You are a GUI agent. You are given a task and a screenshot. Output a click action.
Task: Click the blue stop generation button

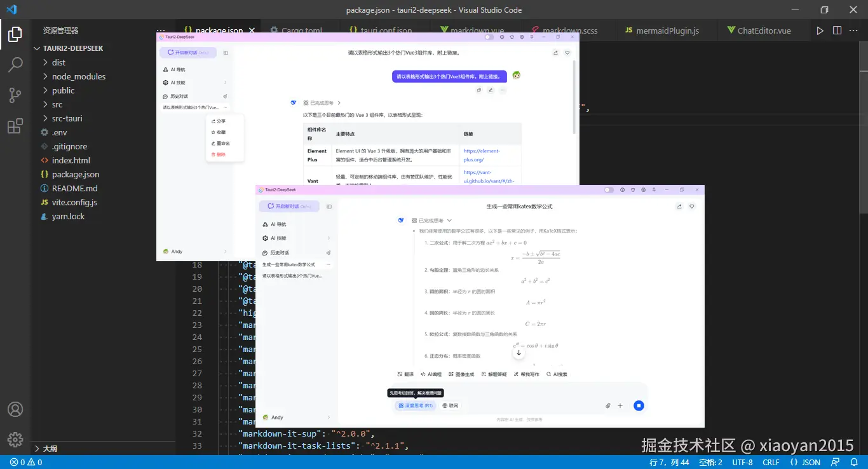(639, 405)
